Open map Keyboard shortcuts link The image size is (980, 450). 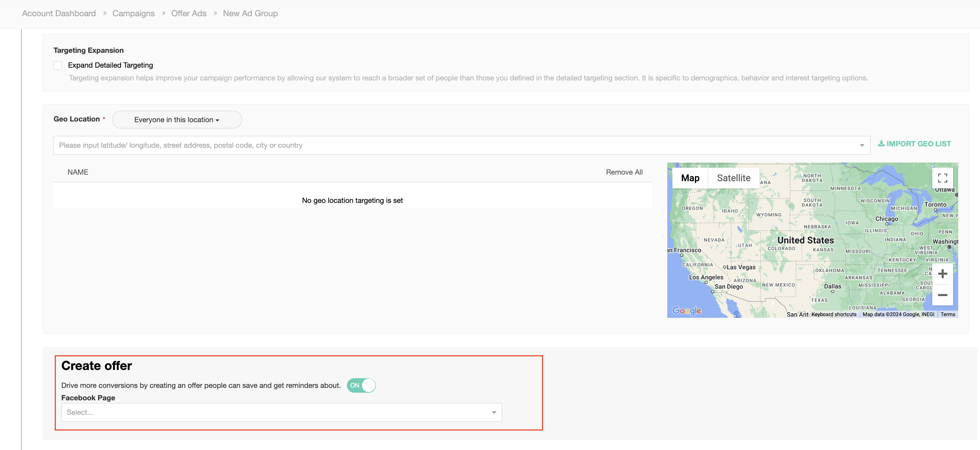[x=834, y=314]
